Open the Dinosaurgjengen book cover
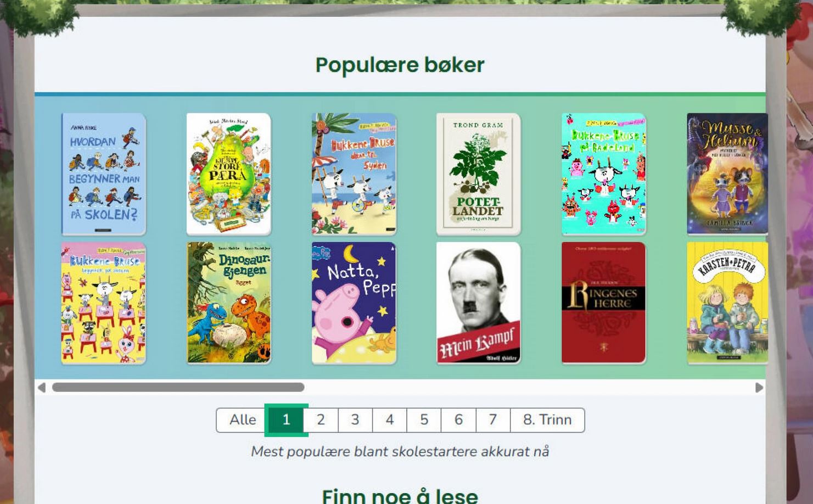The image size is (813, 504). pos(229,303)
